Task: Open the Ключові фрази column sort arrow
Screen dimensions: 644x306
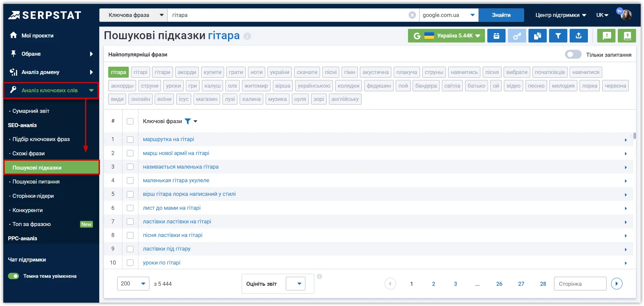Action: tap(196, 121)
